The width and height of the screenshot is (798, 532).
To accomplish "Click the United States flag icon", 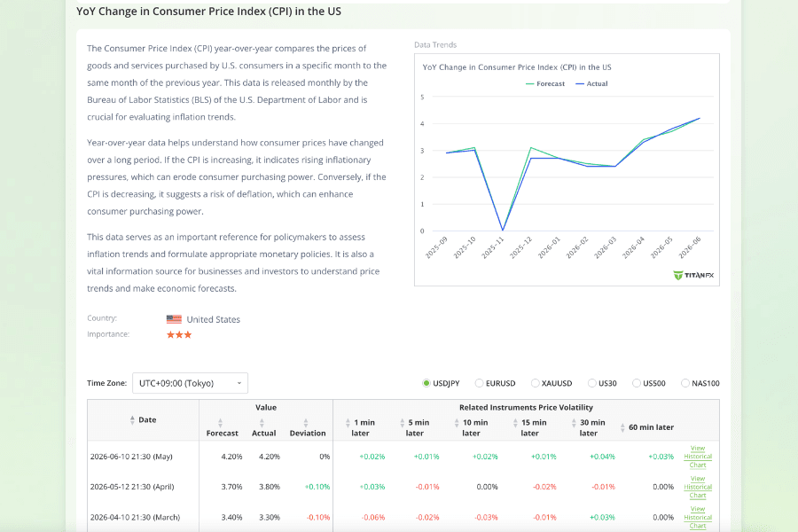I will [174, 319].
